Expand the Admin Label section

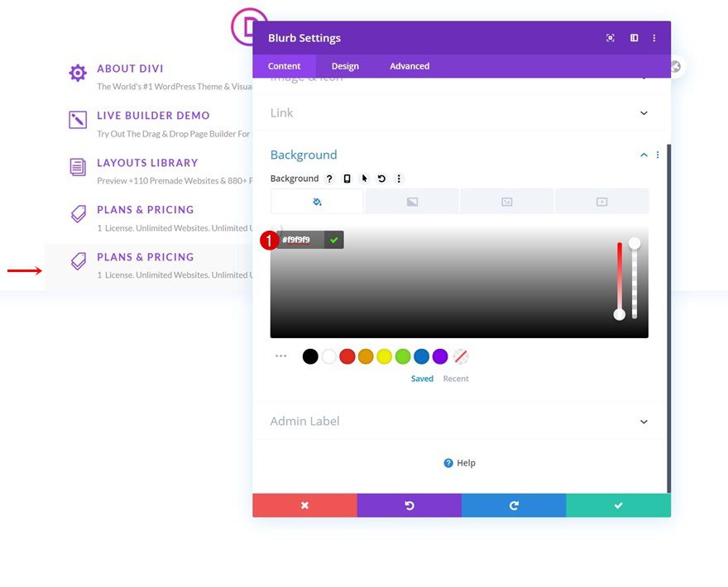(644, 421)
